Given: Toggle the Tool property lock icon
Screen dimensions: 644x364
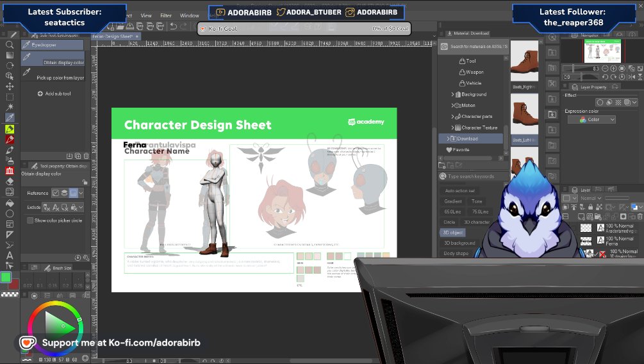Looking at the screenshot, I should point(85,182).
